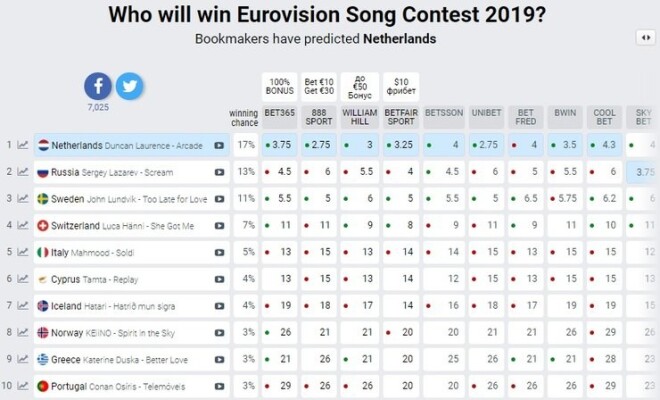Open the BET365 bookmaker column header
The image size is (660, 400).
tap(280, 115)
